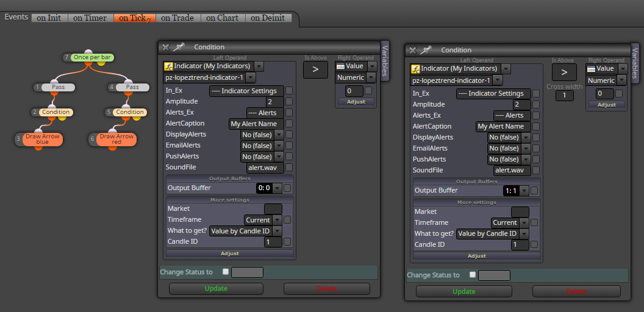Click the Amplitude value field in left panel
The image size is (644, 312).
(275, 102)
